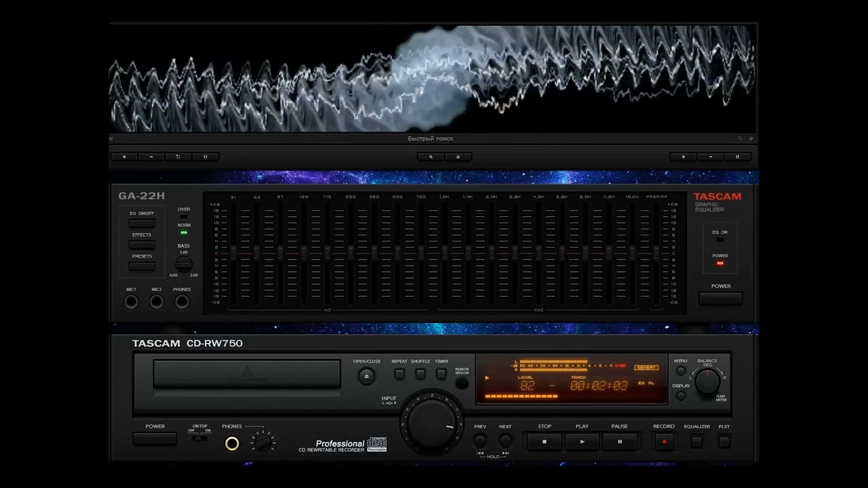Click the small Phones volume knob
The width and height of the screenshot is (868, 488).
tap(262, 443)
